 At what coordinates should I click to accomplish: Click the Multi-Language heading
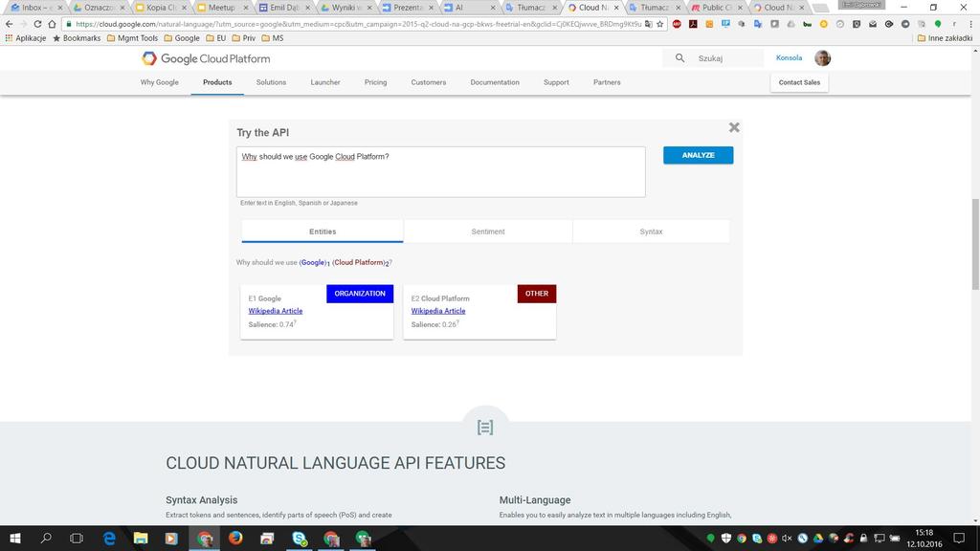click(535, 499)
